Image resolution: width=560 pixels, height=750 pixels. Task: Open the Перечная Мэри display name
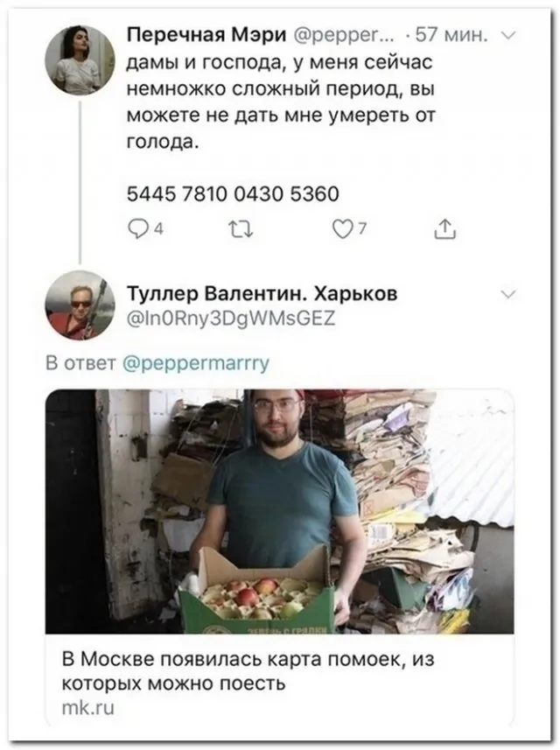[x=206, y=35]
